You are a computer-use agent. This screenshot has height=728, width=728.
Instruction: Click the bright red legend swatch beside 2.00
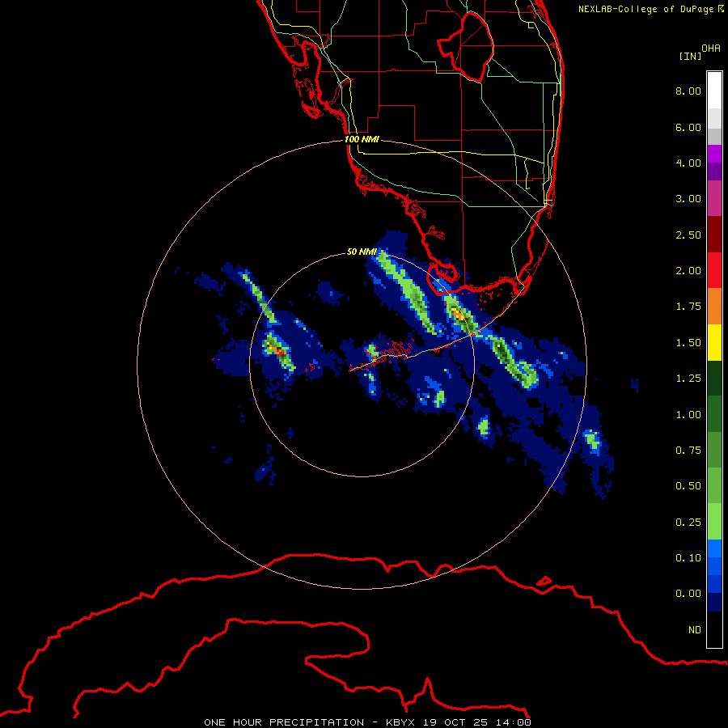click(x=714, y=270)
